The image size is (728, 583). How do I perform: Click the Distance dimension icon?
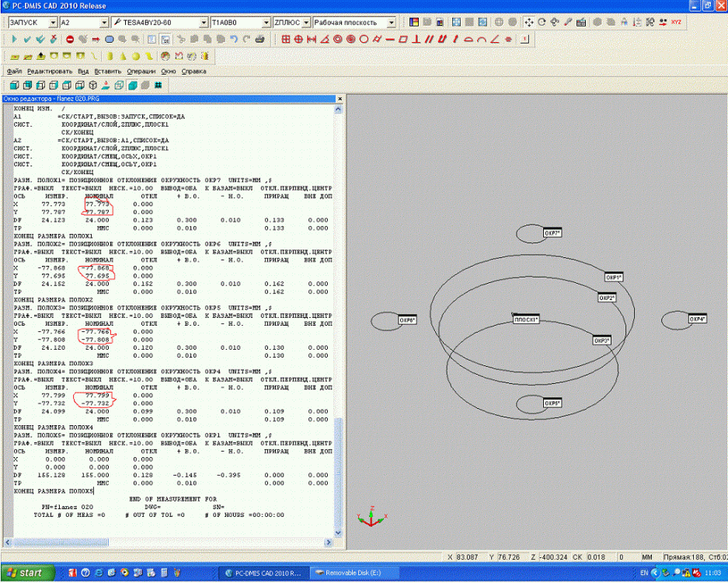(312, 40)
